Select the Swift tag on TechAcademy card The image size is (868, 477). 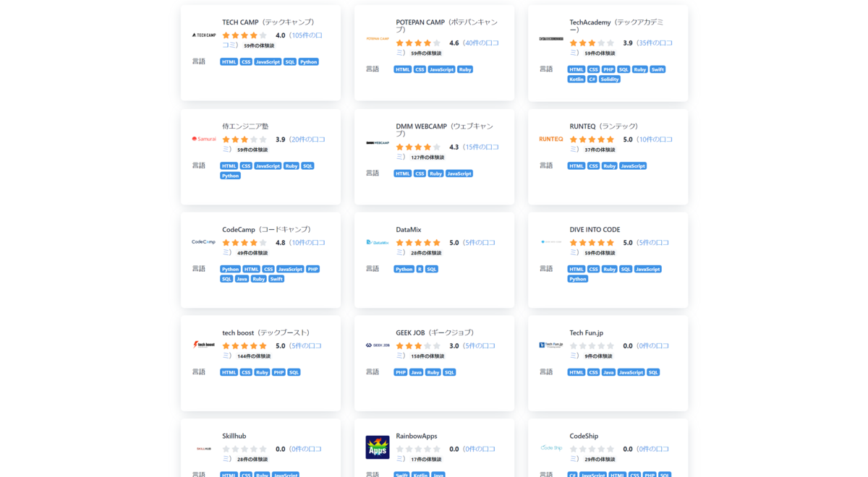click(658, 70)
